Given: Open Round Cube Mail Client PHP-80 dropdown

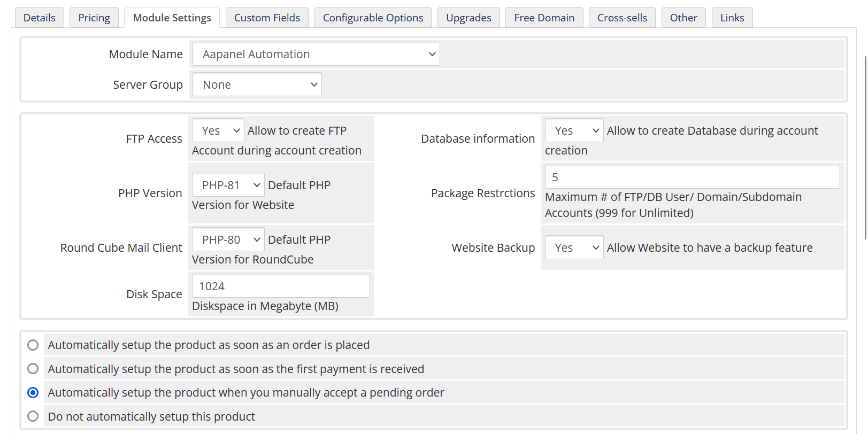Looking at the screenshot, I should pos(228,239).
